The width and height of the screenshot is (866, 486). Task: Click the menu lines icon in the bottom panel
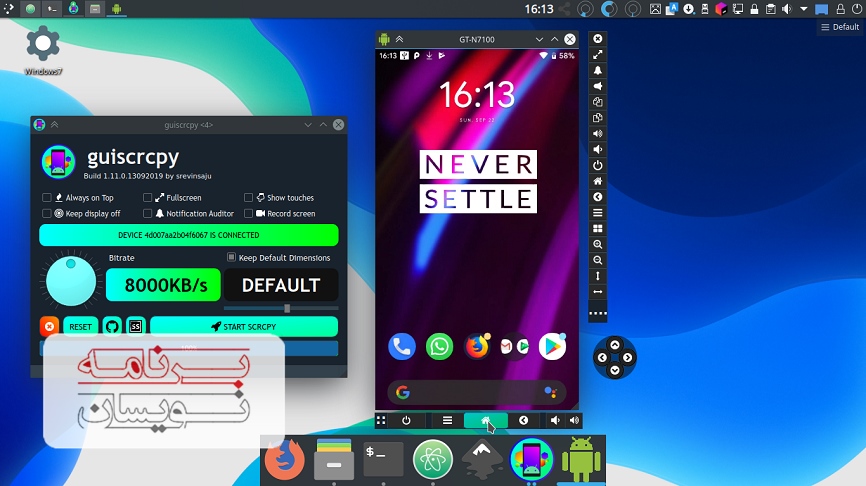[x=447, y=420]
